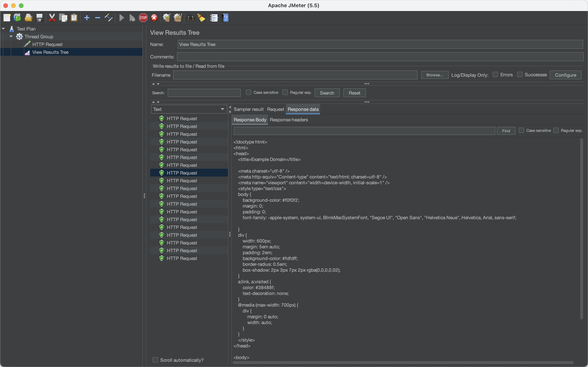
Task: Check the Scroll automatically option
Action: 155,360
